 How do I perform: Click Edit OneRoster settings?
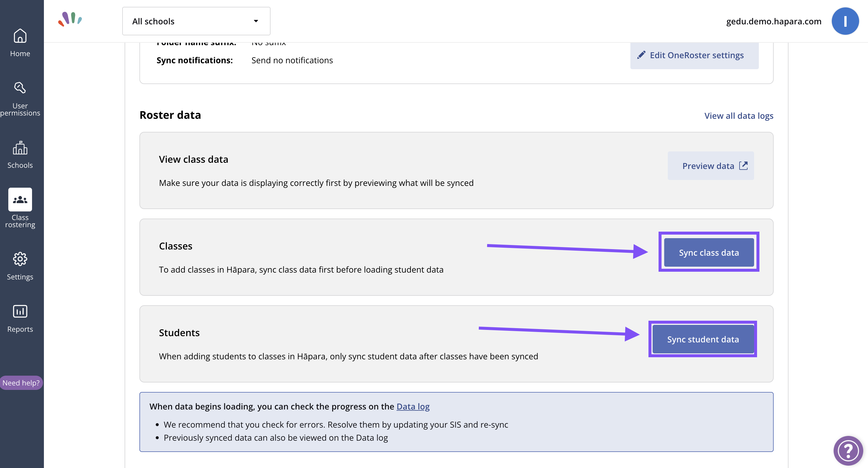click(x=694, y=55)
